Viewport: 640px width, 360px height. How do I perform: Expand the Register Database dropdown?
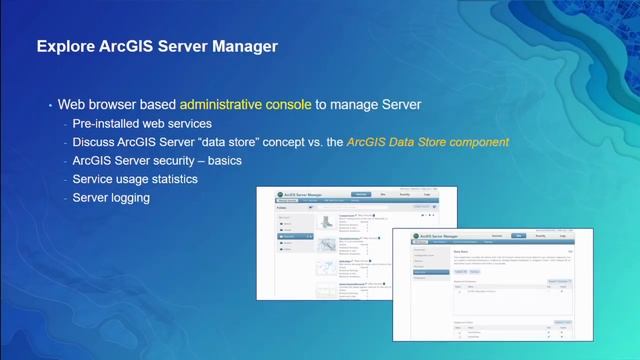(x=559, y=281)
